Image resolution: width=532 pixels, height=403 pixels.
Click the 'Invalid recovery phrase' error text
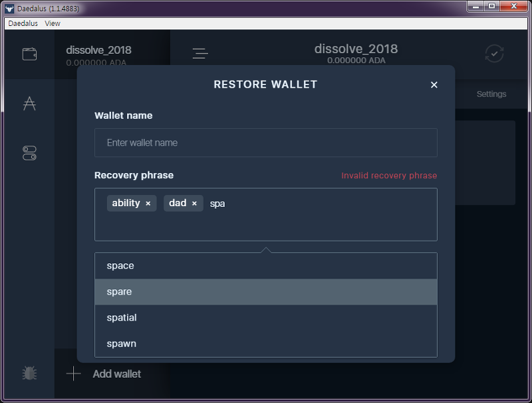tap(389, 176)
